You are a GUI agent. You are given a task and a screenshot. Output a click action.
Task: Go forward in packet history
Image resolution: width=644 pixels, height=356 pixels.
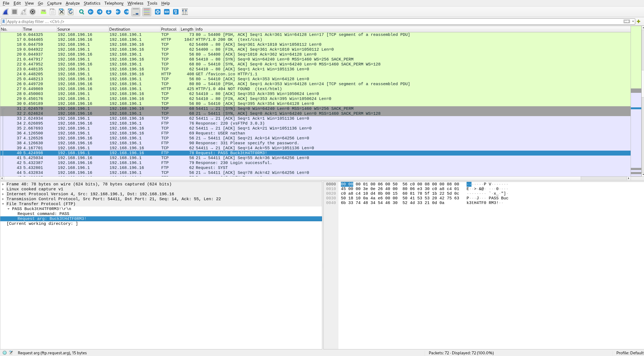point(100,12)
